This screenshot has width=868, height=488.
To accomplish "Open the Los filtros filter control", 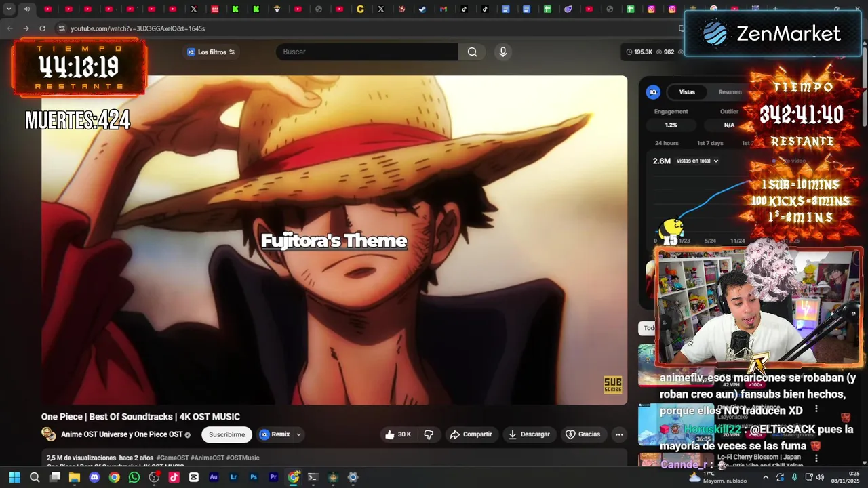I will click(211, 52).
